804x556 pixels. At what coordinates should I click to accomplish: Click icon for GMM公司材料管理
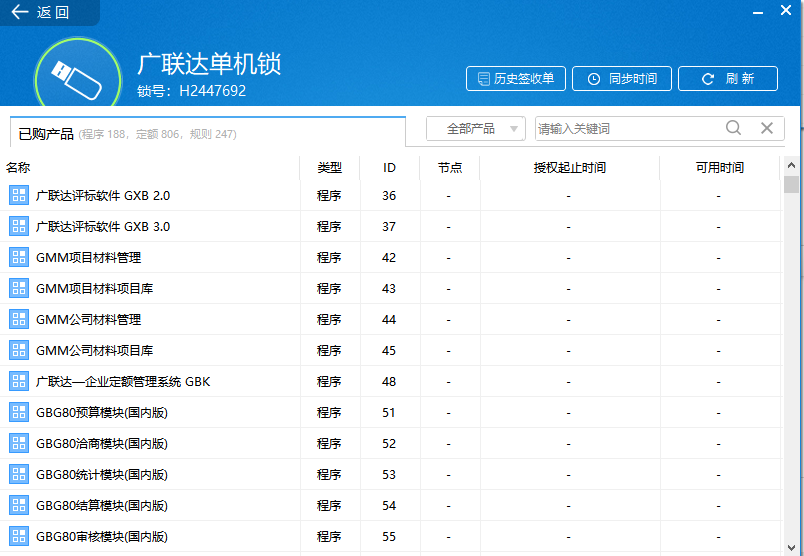tap(19, 320)
